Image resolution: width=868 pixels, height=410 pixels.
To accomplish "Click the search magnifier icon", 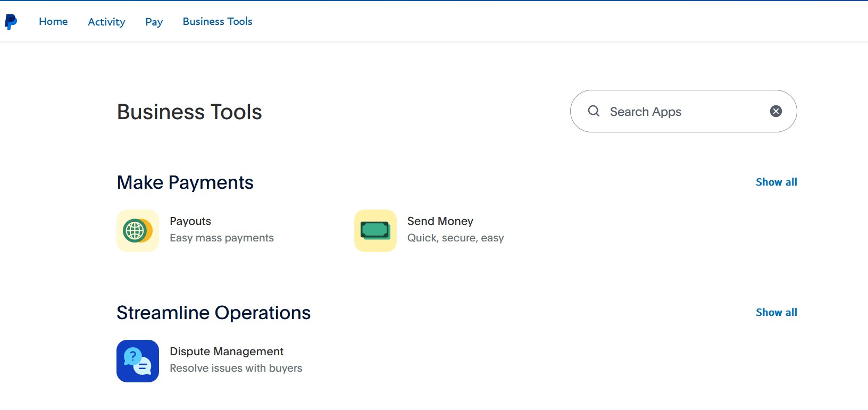I will point(594,111).
